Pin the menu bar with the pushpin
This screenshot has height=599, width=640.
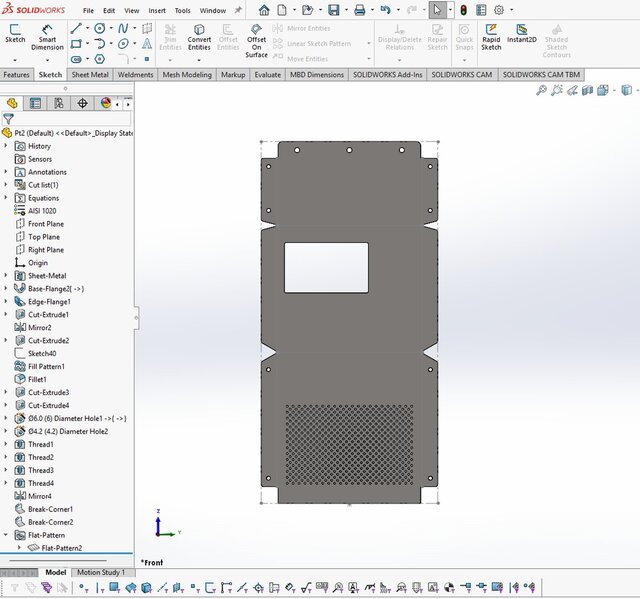point(238,10)
